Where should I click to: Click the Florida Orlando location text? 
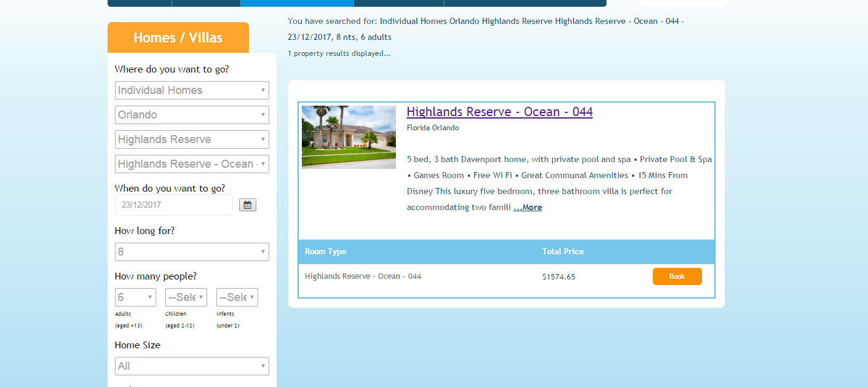pyautogui.click(x=433, y=128)
